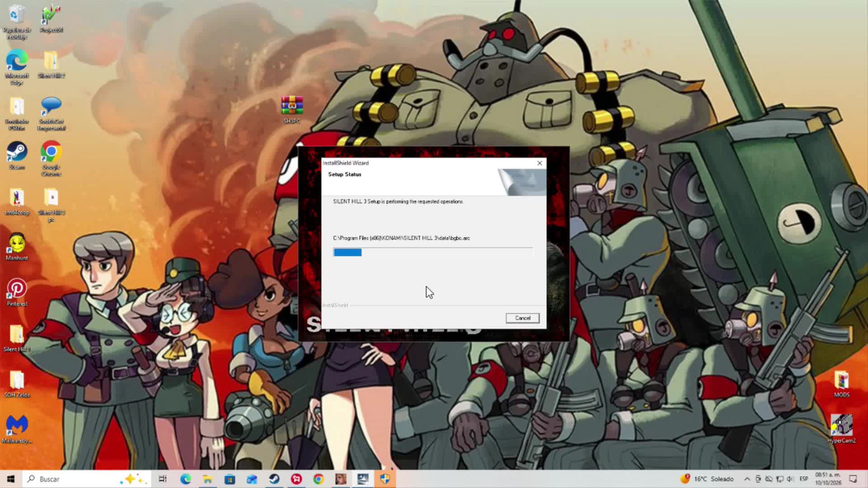This screenshot has width=868, height=488.
Task: Launch the Manhunt desktop shortcut
Action: tap(17, 247)
